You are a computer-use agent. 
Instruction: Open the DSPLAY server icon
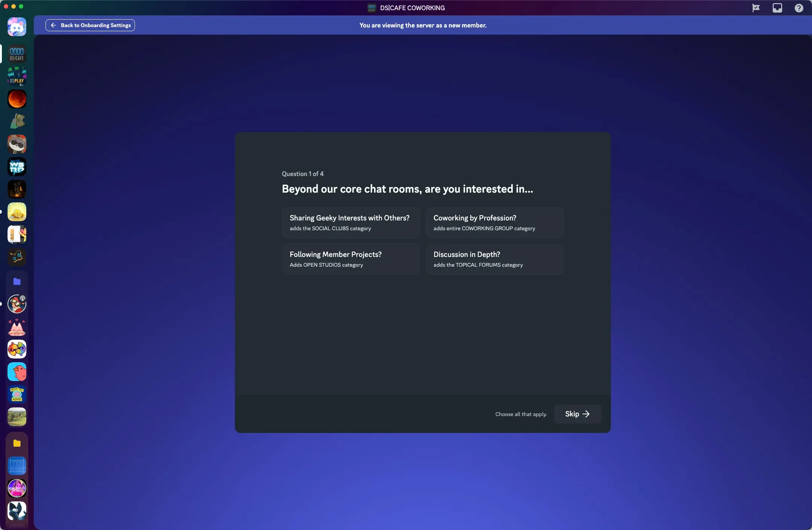(x=17, y=76)
